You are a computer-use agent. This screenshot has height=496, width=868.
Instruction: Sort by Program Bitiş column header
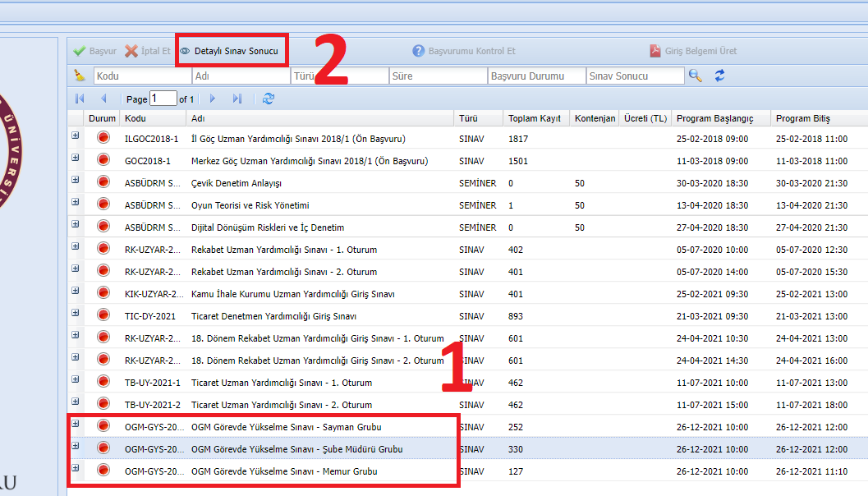pyautogui.click(x=820, y=118)
